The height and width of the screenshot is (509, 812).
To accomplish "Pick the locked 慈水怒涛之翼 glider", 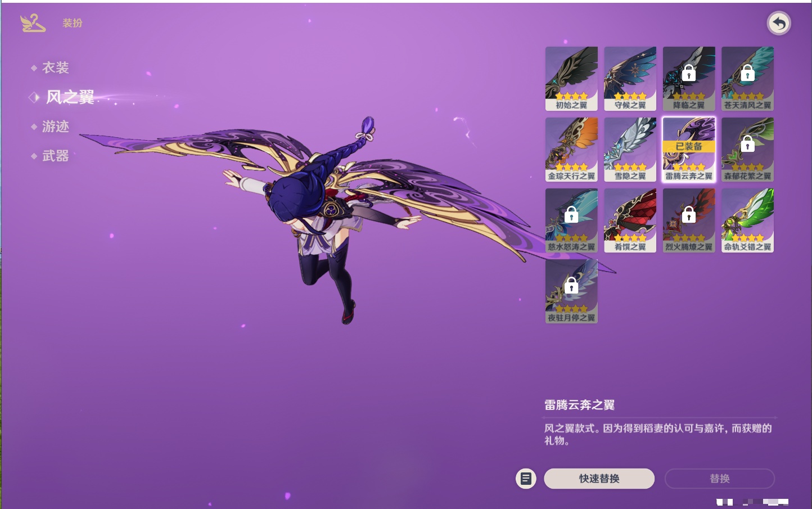I will [571, 220].
